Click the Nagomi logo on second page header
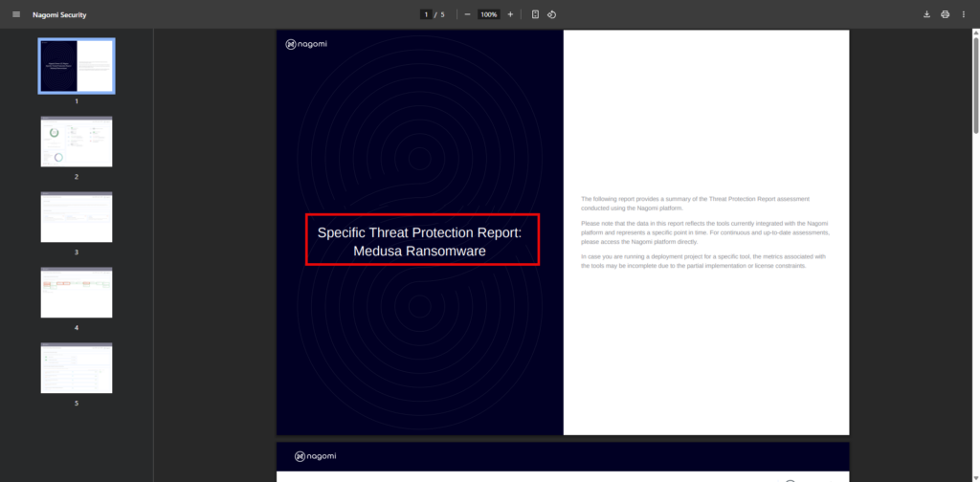Screen dimensions: 980x482 tap(316, 456)
